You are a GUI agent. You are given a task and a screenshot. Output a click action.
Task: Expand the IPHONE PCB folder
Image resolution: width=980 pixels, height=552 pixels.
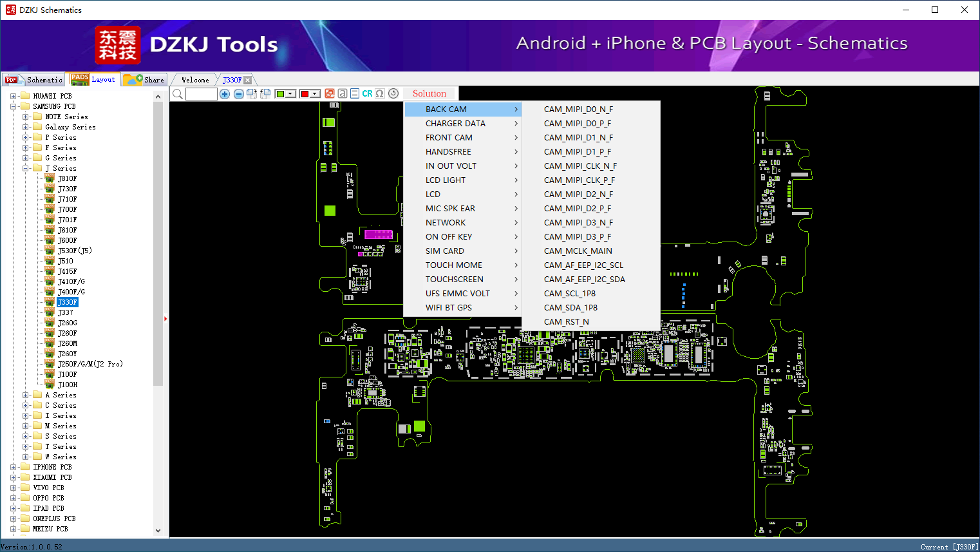pyautogui.click(x=14, y=467)
